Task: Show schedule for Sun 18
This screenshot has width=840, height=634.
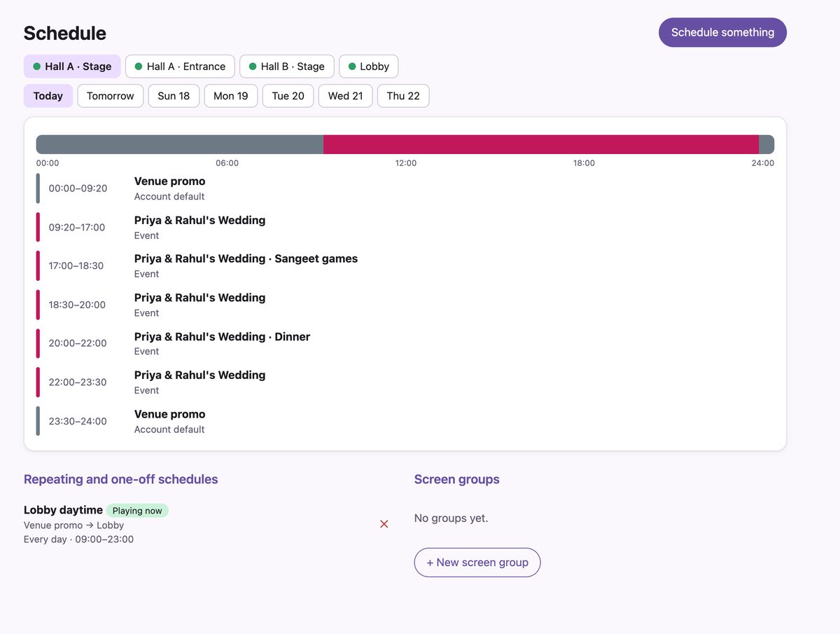Action: 174,96
